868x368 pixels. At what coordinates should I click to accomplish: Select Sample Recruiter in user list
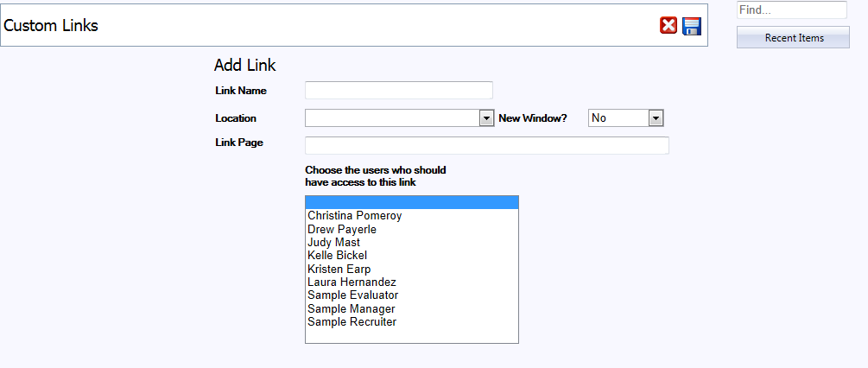[x=352, y=322]
